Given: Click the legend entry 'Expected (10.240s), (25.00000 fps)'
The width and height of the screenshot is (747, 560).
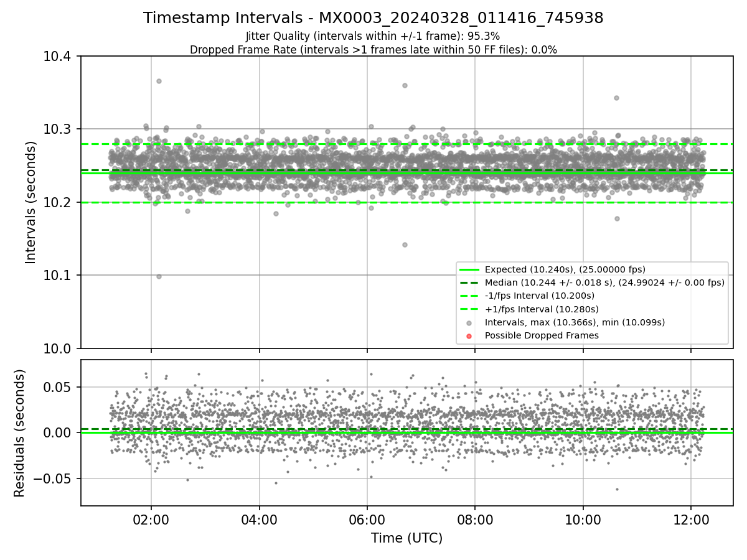Looking at the screenshot, I should tap(565, 269).
